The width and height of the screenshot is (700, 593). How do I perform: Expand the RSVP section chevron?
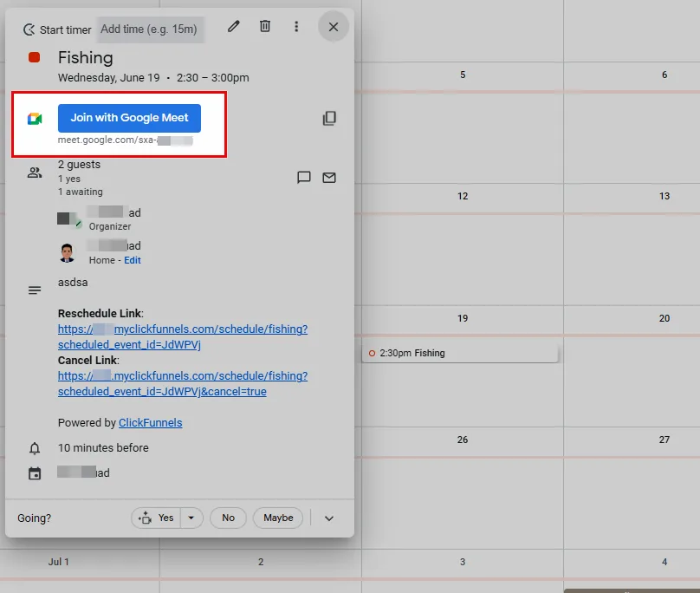pos(329,518)
